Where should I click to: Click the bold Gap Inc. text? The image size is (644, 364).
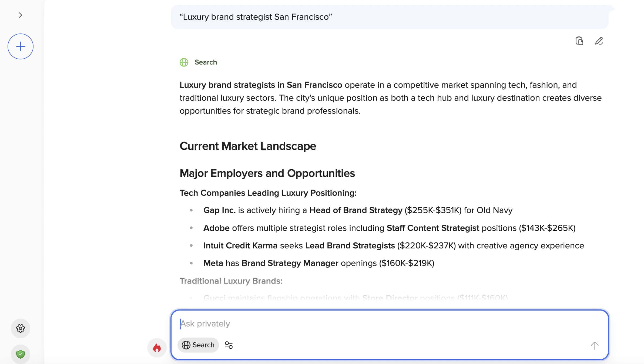coord(219,210)
